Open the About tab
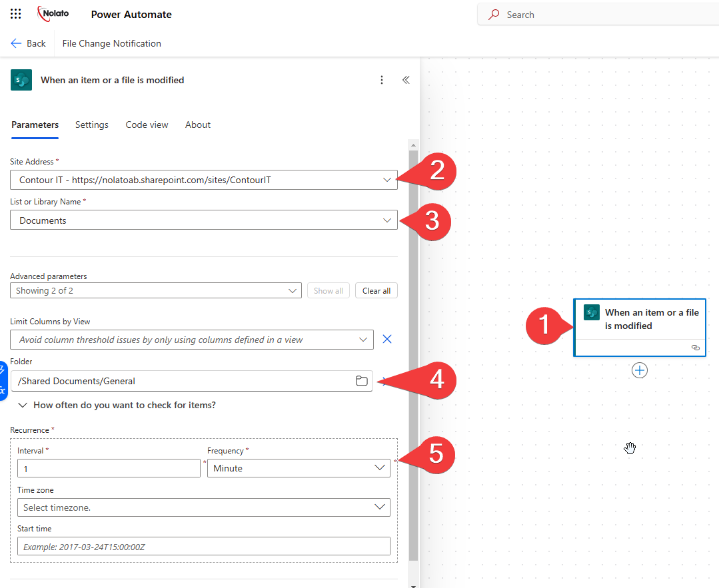 (x=198, y=125)
